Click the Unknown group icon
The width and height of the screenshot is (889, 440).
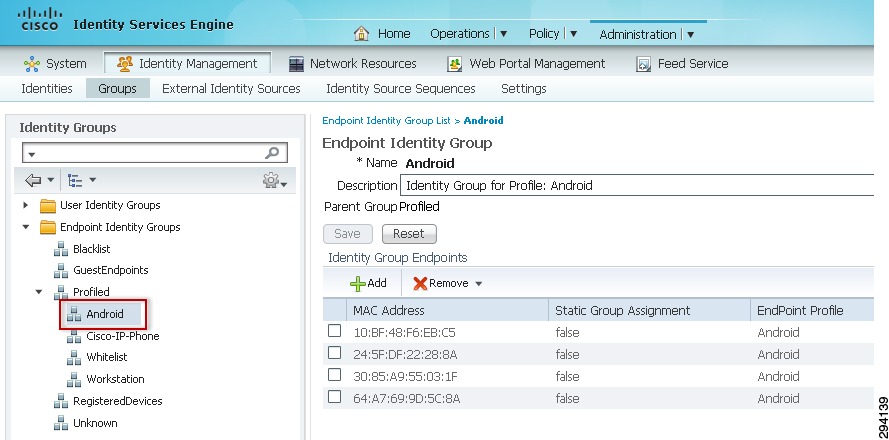pos(61,423)
